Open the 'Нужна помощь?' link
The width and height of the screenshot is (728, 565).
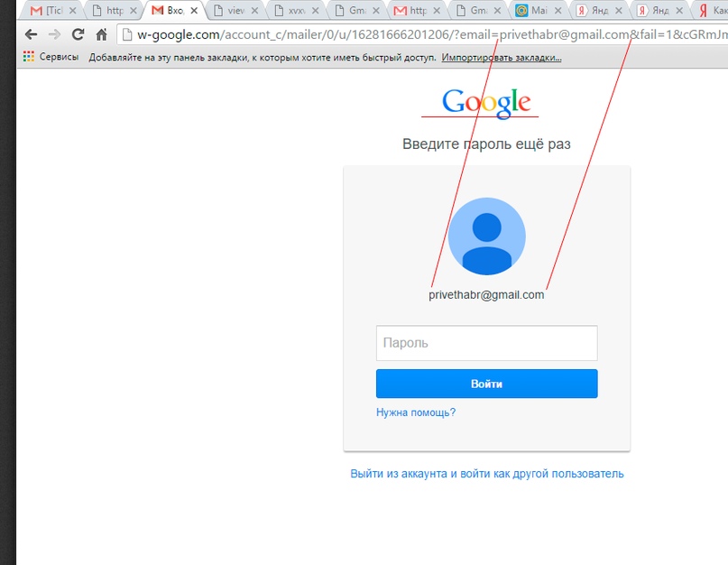point(416,412)
